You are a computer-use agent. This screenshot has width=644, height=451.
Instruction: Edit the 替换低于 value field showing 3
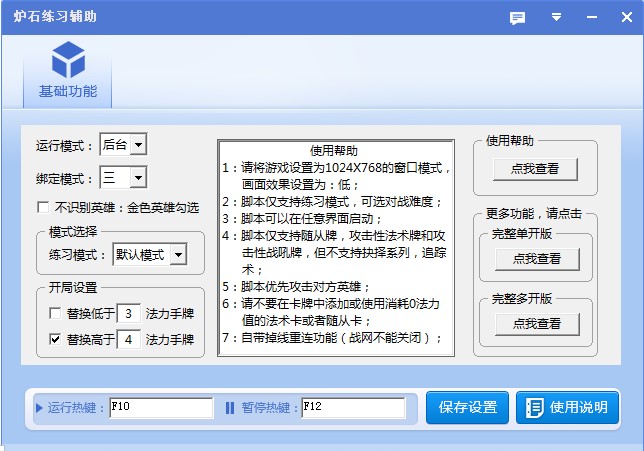pyautogui.click(x=129, y=314)
